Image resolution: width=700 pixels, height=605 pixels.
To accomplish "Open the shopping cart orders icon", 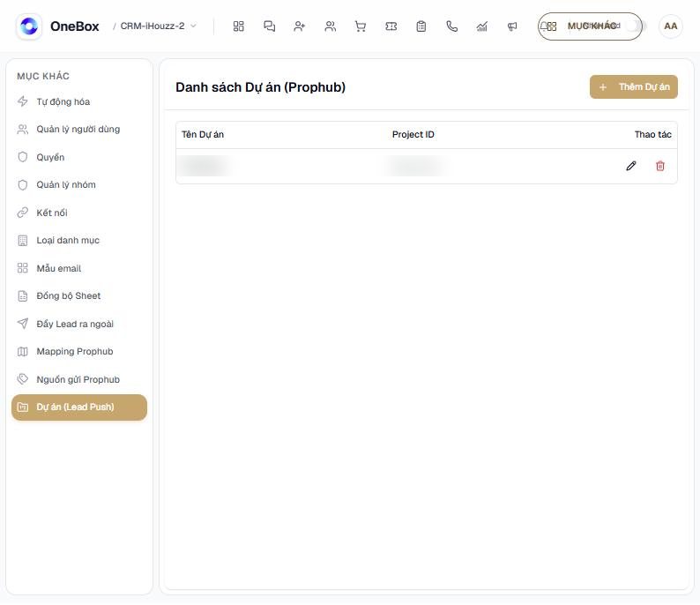I will tap(361, 26).
